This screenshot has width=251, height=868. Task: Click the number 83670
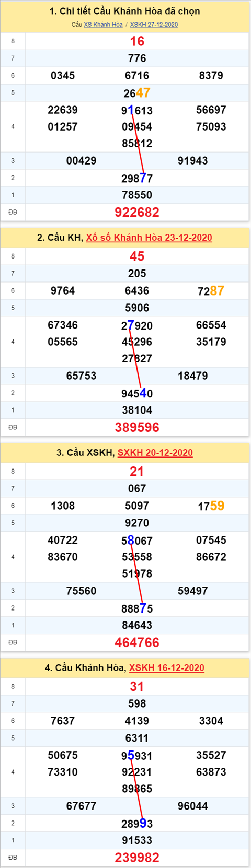[63, 557]
